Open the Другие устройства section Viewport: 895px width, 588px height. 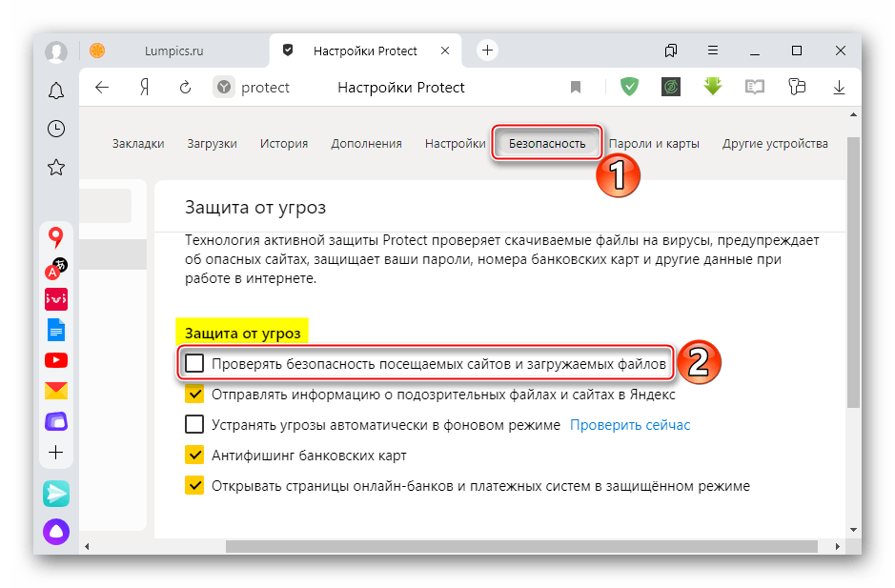coord(775,144)
